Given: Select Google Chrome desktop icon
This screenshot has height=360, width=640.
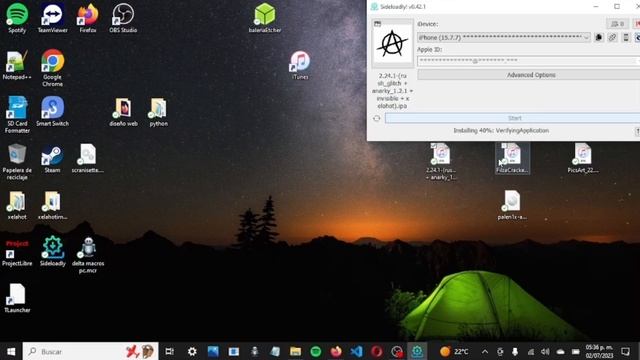Looking at the screenshot, I should (x=52, y=68).
